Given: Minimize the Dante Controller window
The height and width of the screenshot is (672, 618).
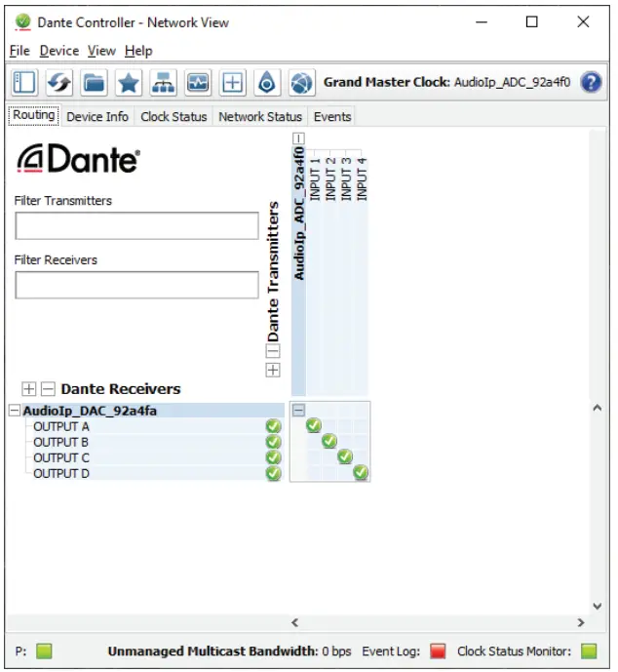Looking at the screenshot, I should pyautogui.click(x=482, y=21).
